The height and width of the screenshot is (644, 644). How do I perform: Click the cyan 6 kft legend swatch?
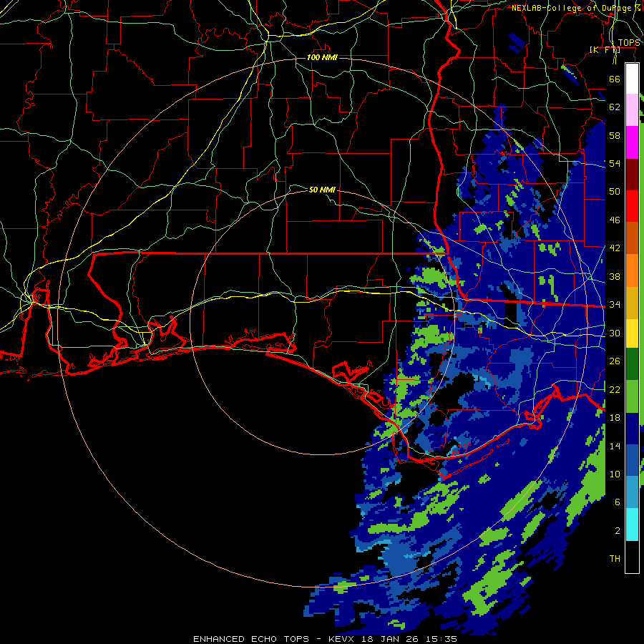tap(632, 525)
